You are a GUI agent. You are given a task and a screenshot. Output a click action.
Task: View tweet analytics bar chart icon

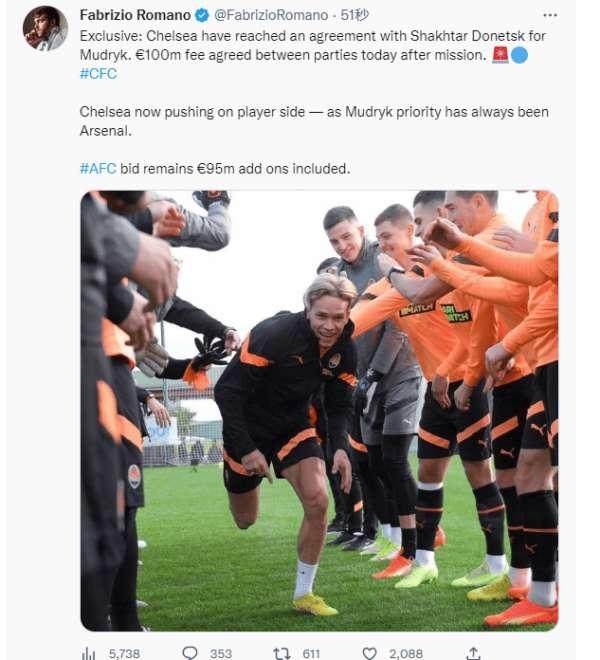[x=88, y=653]
